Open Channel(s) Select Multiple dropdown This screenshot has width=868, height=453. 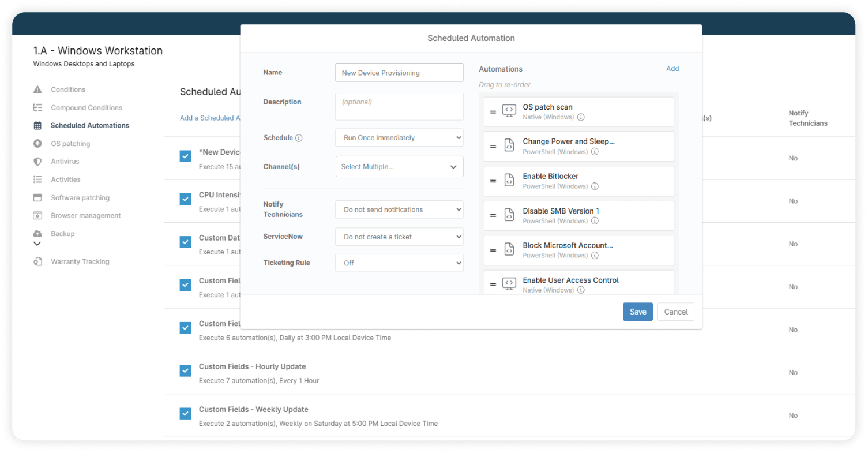click(399, 166)
